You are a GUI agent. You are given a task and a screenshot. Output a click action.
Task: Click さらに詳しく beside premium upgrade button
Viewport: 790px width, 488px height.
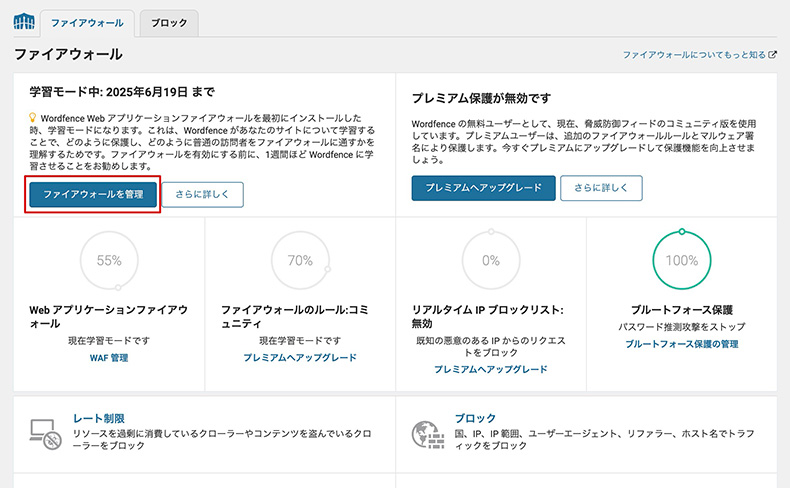tap(601, 188)
